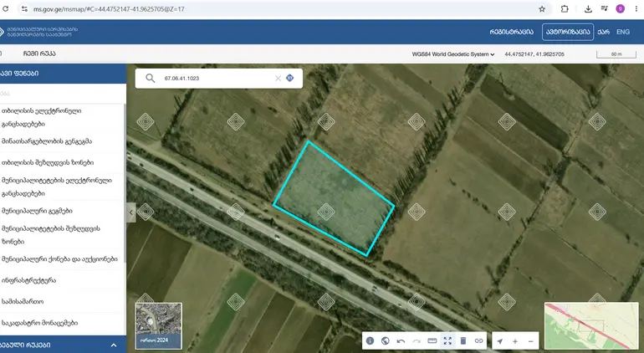Reload the browser page
644x353 pixels.
(x=6, y=8)
